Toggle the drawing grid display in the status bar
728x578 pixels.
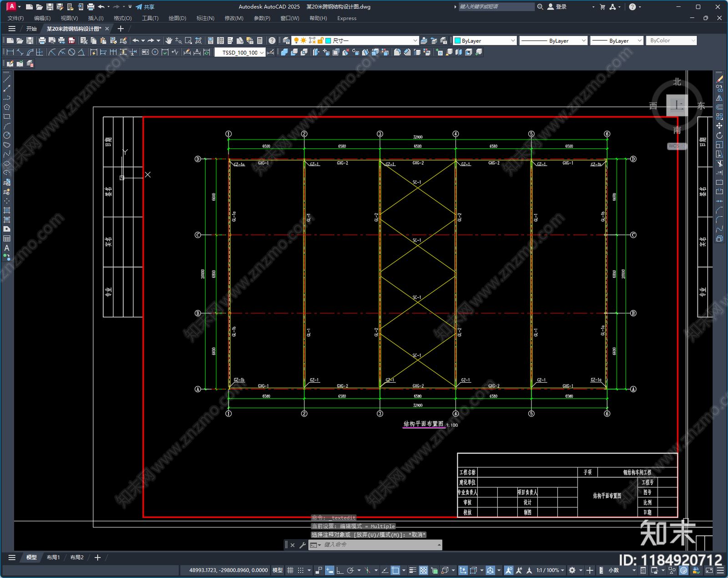click(290, 570)
